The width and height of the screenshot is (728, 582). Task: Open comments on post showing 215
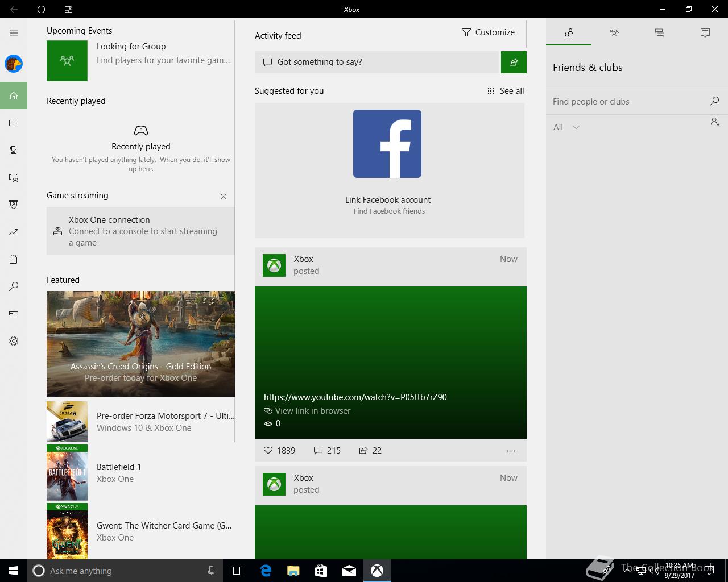click(x=327, y=450)
